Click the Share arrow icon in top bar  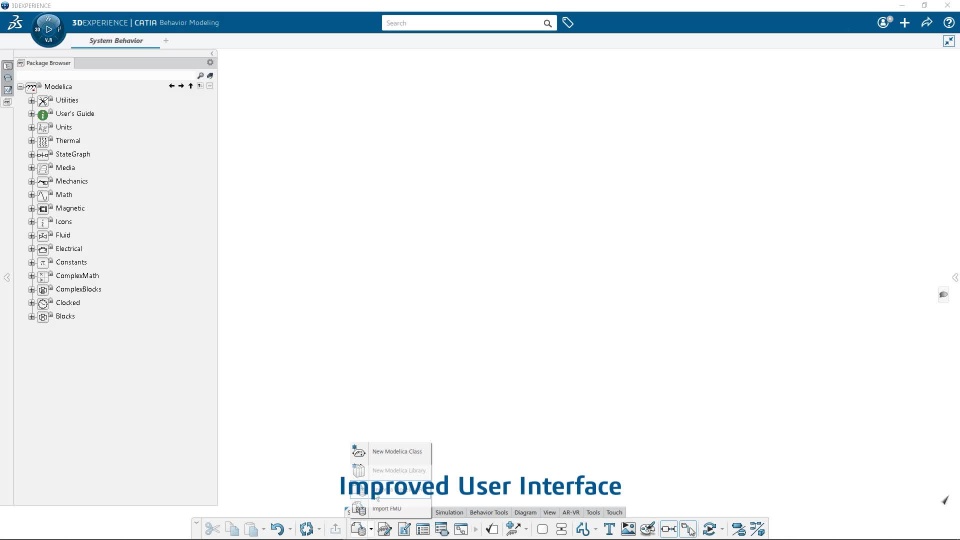tap(927, 23)
